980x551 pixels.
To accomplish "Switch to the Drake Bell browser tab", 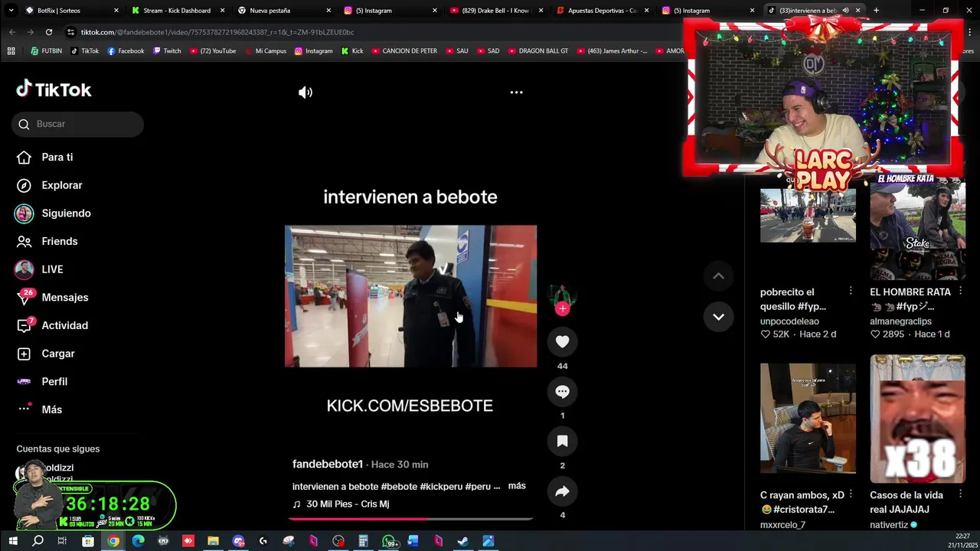I will pos(495,11).
